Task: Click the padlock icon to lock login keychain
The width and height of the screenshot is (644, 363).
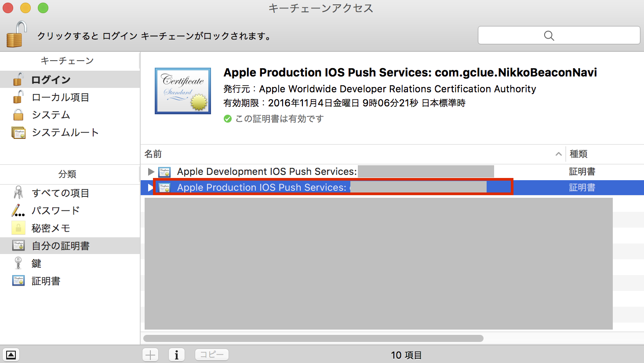Action: point(16,35)
